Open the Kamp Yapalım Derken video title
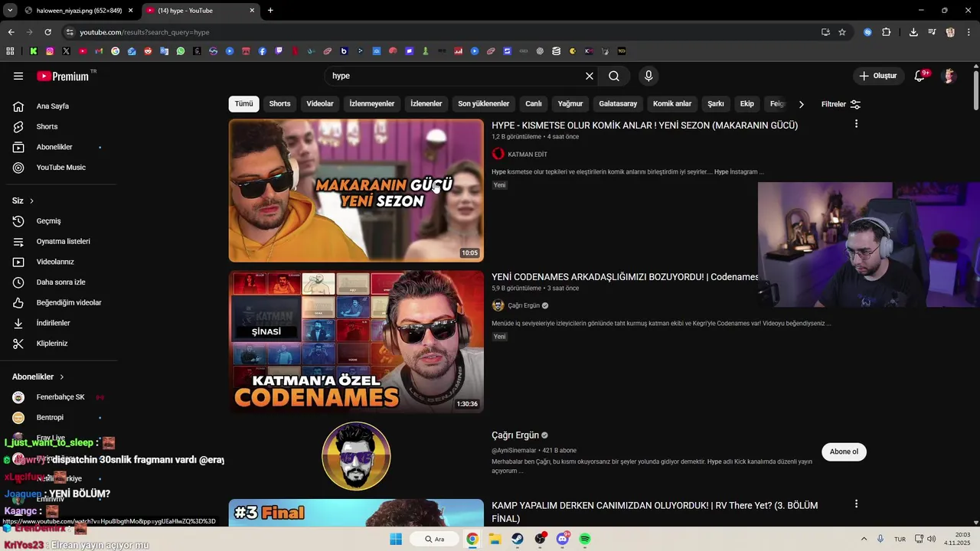 click(655, 512)
